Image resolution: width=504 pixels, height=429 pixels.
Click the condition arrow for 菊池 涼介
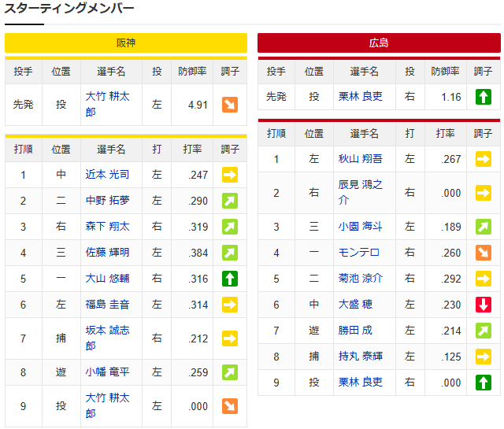(x=484, y=279)
